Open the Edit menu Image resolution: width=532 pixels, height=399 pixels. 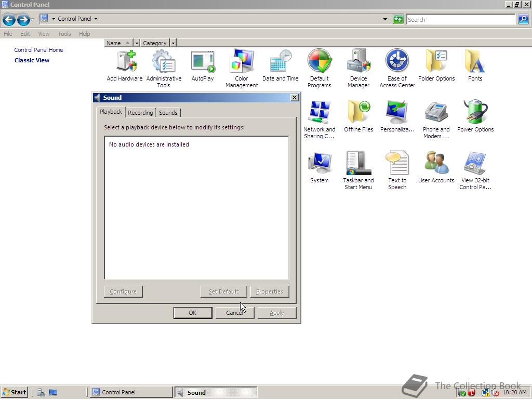coord(25,34)
